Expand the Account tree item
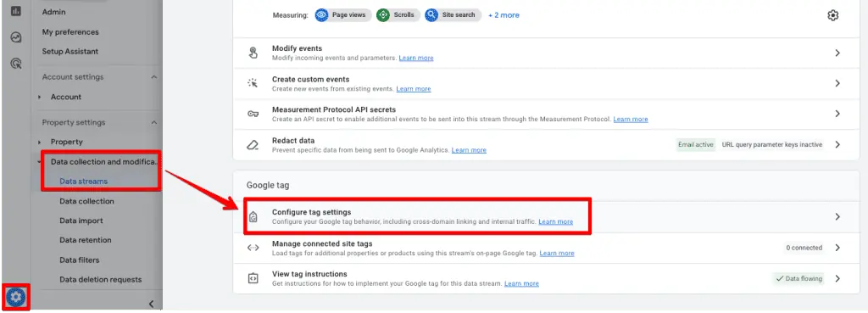 click(40, 97)
